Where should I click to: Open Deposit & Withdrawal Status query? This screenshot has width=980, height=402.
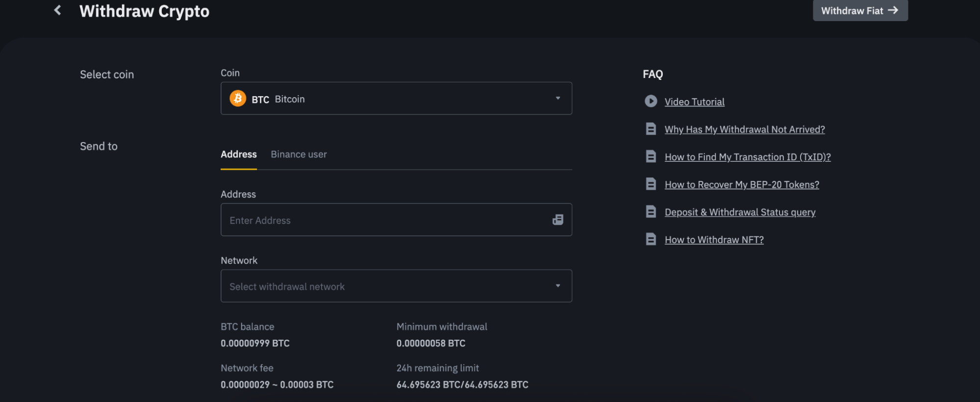(740, 212)
